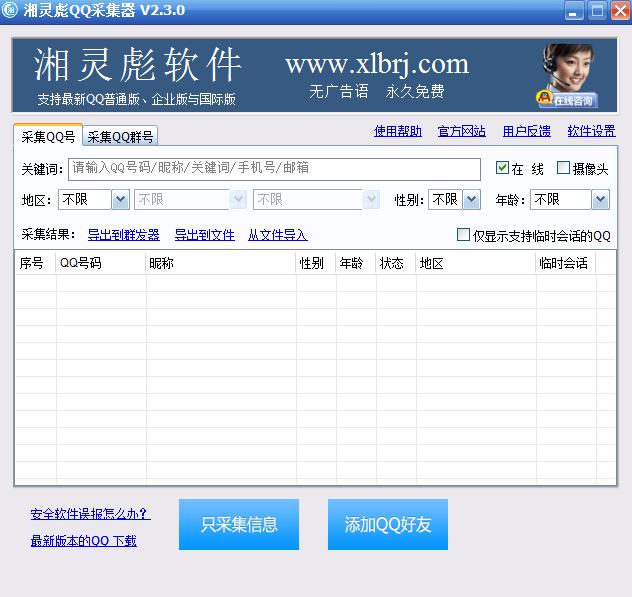
Task: Open the 性别 gender dropdown
Action: 472,199
